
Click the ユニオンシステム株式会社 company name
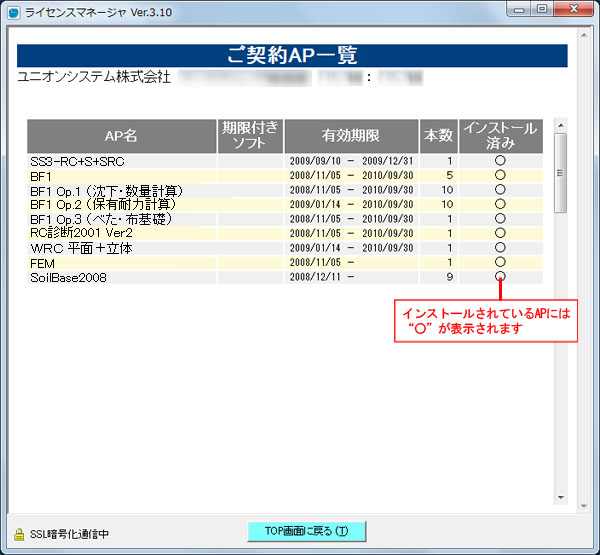pos(94,77)
